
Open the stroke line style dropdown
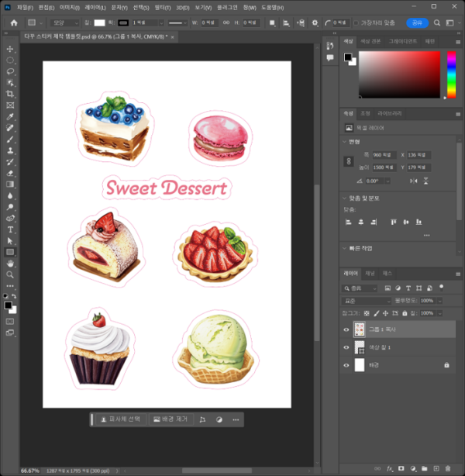[177, 22]
